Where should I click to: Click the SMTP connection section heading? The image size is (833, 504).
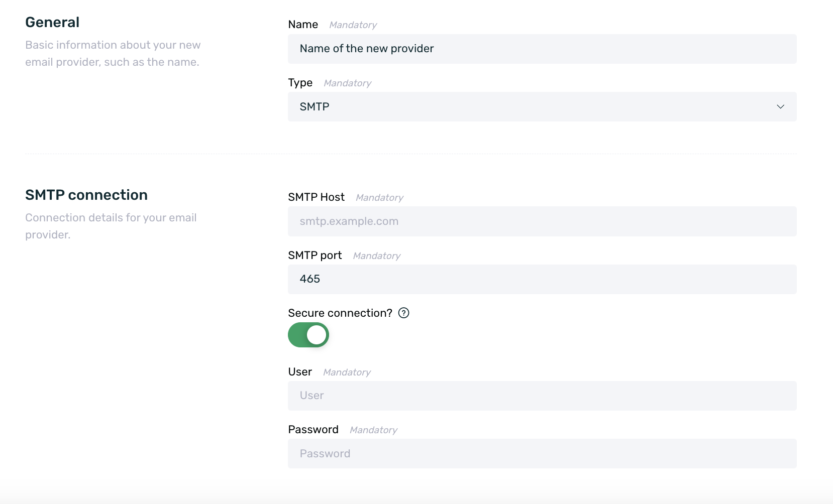click(x=86, y=195)
